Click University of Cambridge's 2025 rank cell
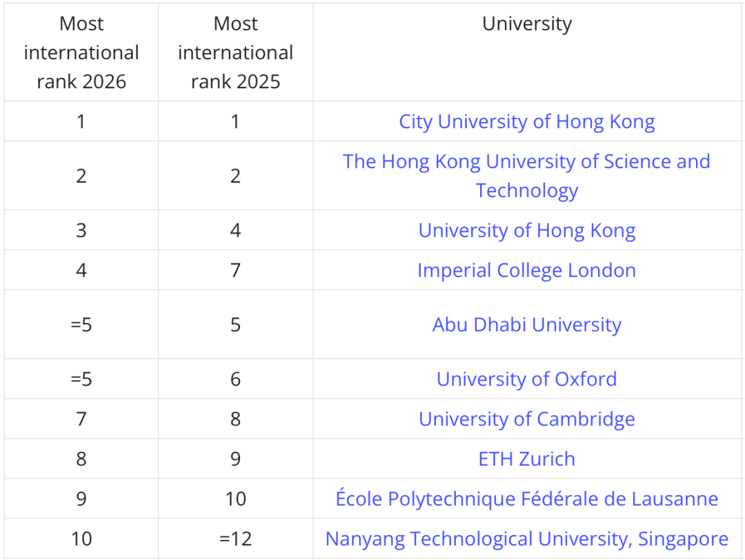Image resolution: width=745 pixels, height=560 pixels. click(235, 419)
